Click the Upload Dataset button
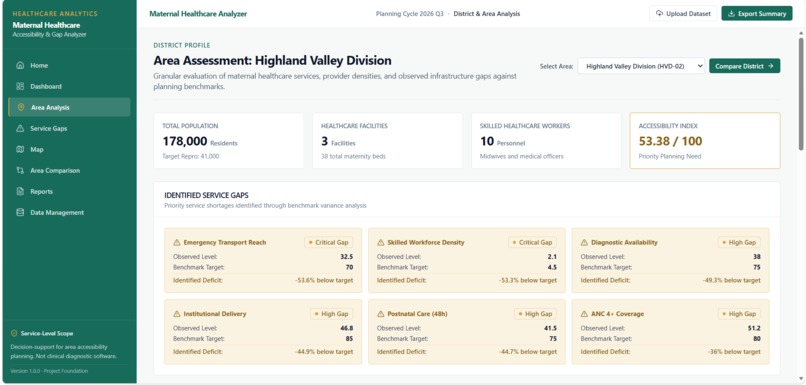This screenshot has width=806, height=385. 683,14
